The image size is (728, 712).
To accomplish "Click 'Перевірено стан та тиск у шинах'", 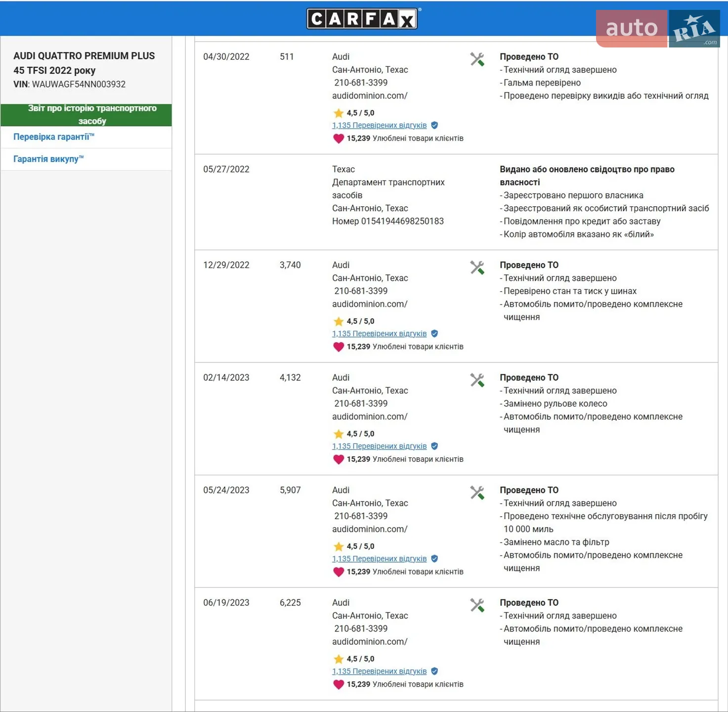I will (570, 291).
